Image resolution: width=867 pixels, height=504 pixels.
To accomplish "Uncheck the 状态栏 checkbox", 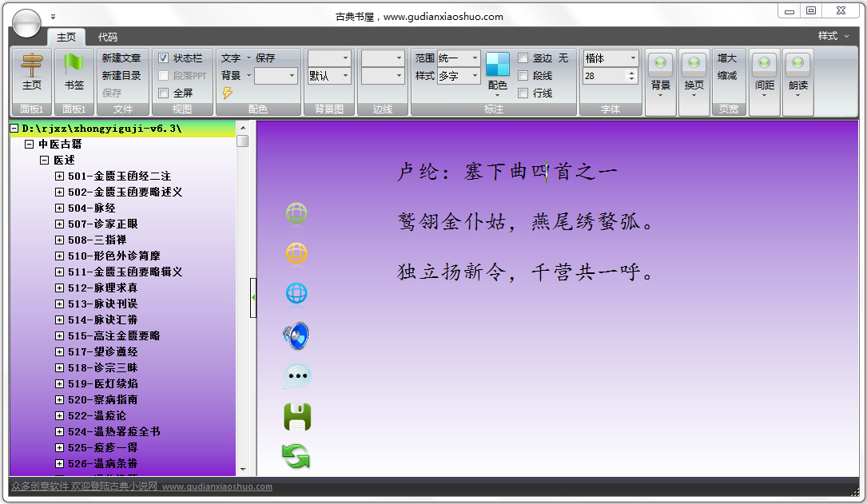I will point(163,58).
